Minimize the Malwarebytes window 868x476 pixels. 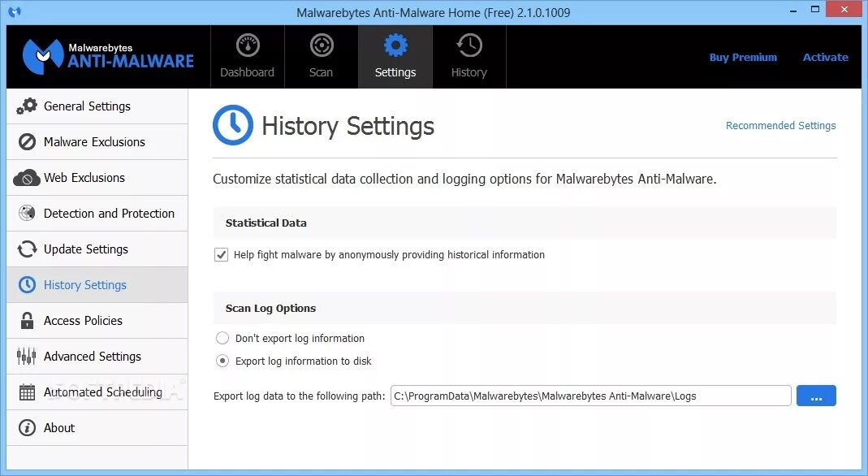coord(793,10)
